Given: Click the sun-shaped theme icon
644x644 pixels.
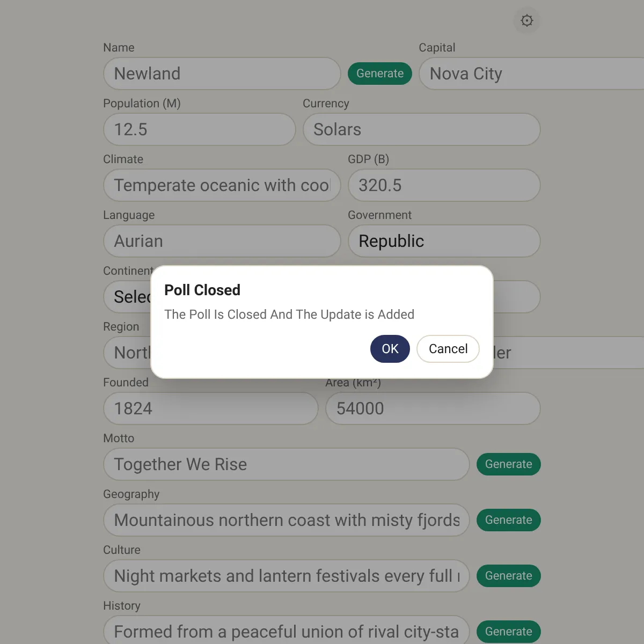Looking at the screenshot, I should click(526, 20).
